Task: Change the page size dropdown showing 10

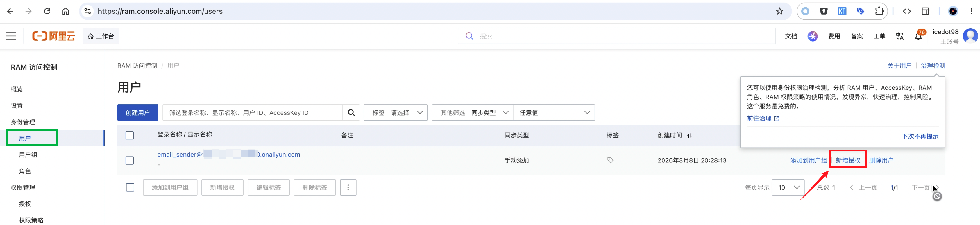Action: [x=788, y=187]
